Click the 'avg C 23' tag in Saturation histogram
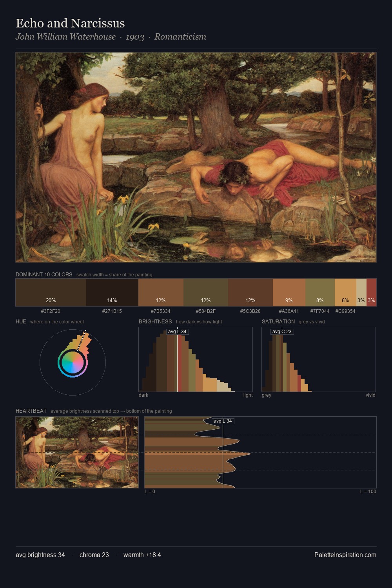Image resolution: width=392 pixels, height=588 pixels. [282, 332]
